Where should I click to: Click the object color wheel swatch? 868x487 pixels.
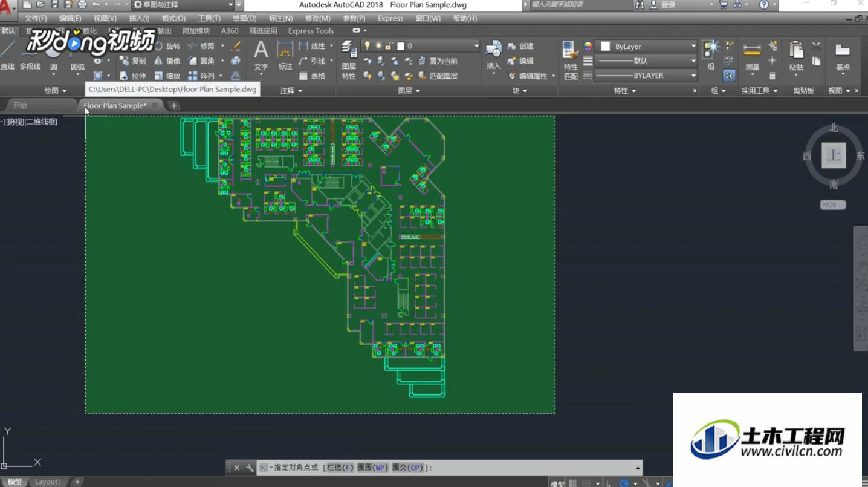(x=588, y=46)
